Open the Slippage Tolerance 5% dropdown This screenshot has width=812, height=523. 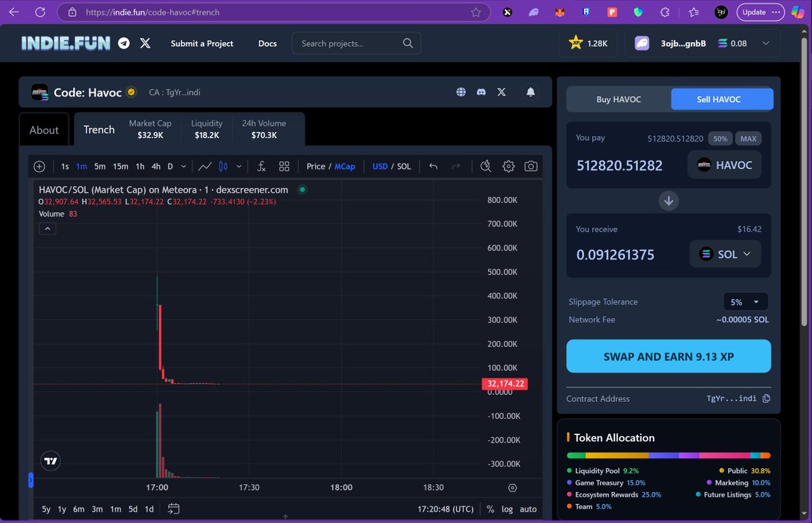[x=746, y=302]
